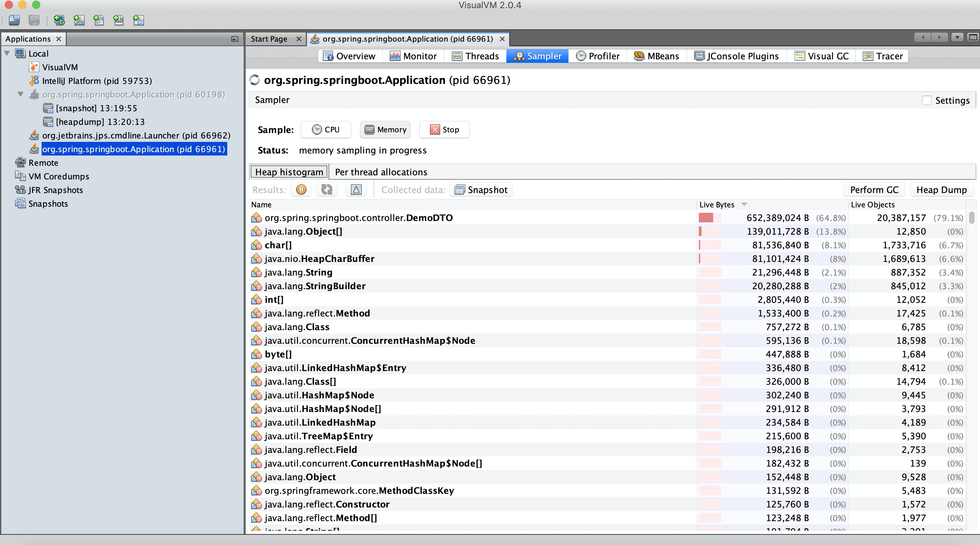Screen dimensions: 980x545
Task: Click the refresh results icon
Action: click(x=327, y=189)
